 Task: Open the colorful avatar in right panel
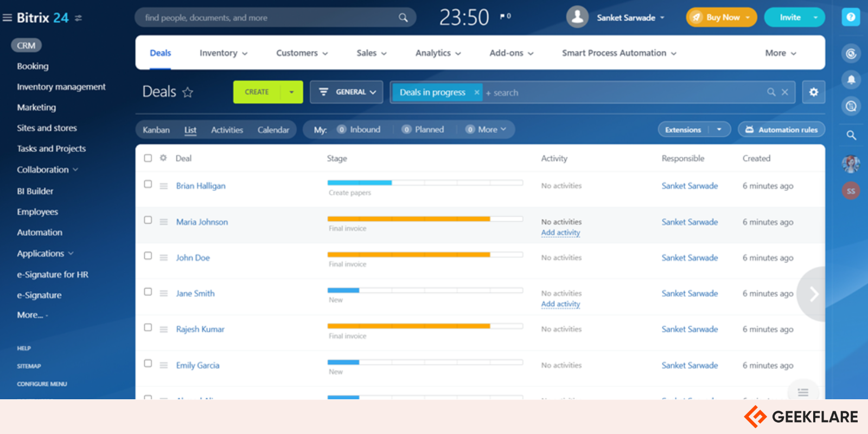(x=851, y=163)
